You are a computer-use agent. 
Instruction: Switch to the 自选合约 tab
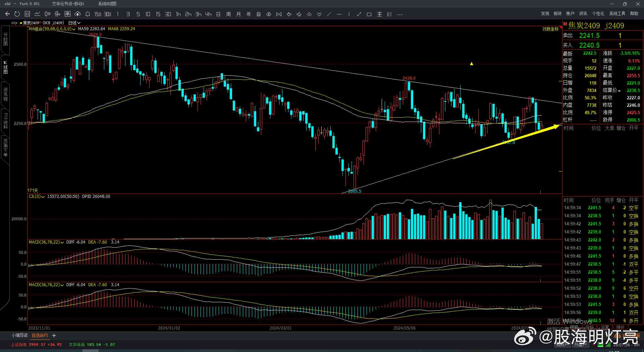point(40,335)
